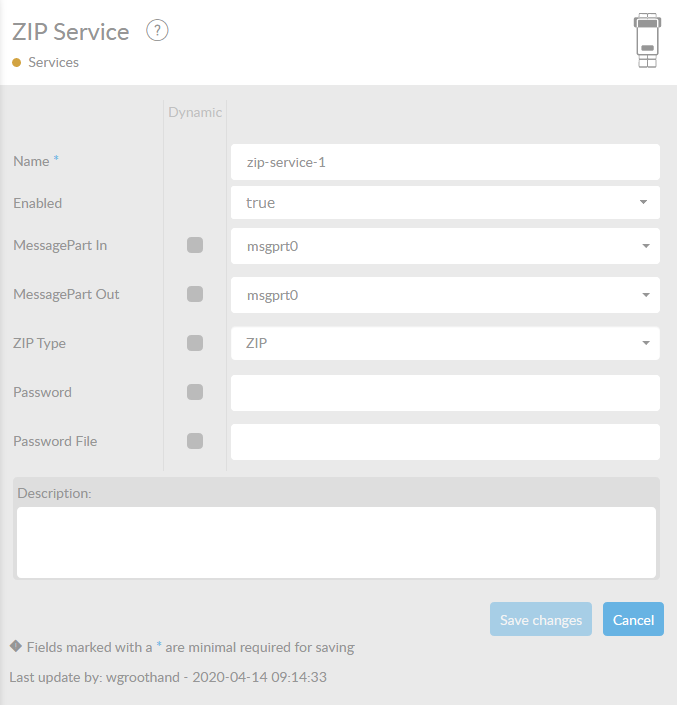The image size is (677, 705).
Task: Open the Enabled dropdown
Action: [x=445, y=202]
